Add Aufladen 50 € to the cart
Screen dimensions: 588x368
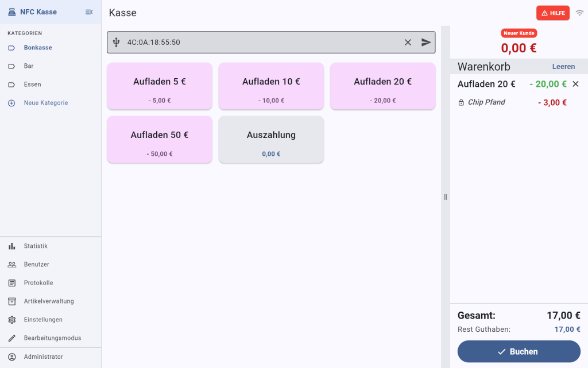[x=160, y=140]
